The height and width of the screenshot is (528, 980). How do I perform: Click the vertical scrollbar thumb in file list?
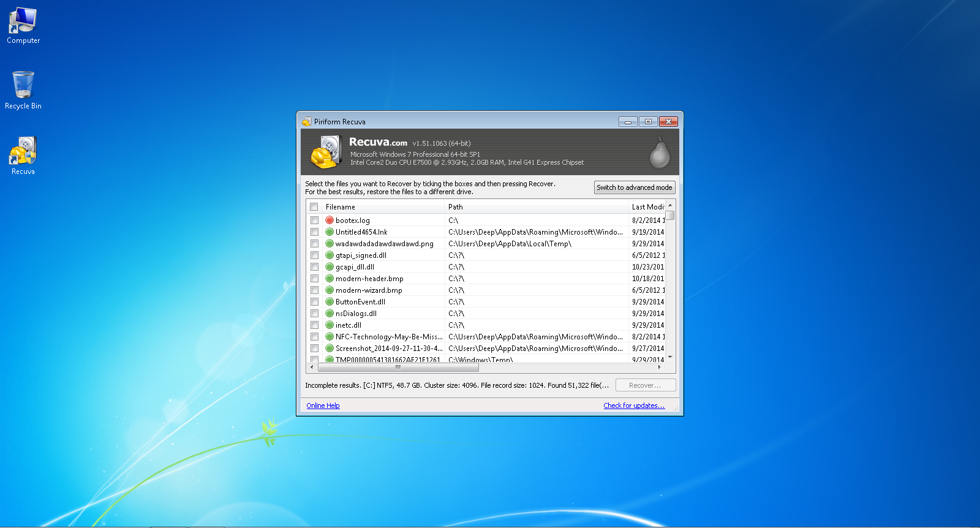pyautogui.click(x=670, y=215)
